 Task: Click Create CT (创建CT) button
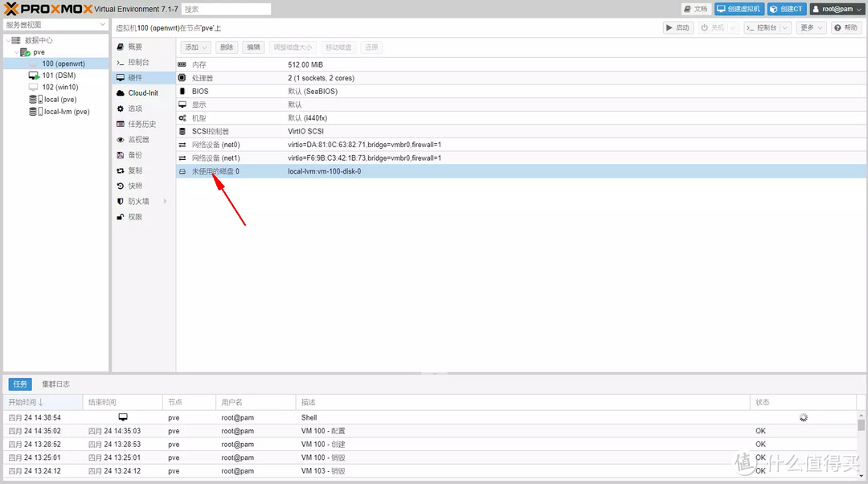[787, 9]
